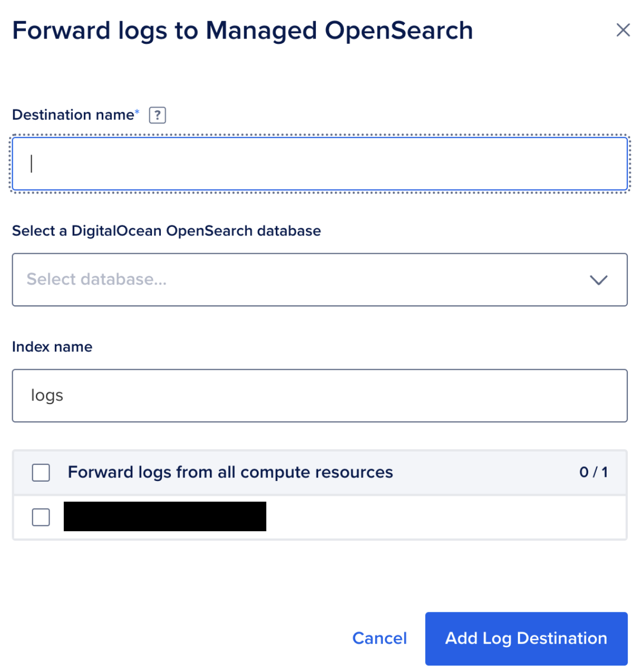Click the 'Select database...' placeholder text
633x672 pixels.
(97, 280)
